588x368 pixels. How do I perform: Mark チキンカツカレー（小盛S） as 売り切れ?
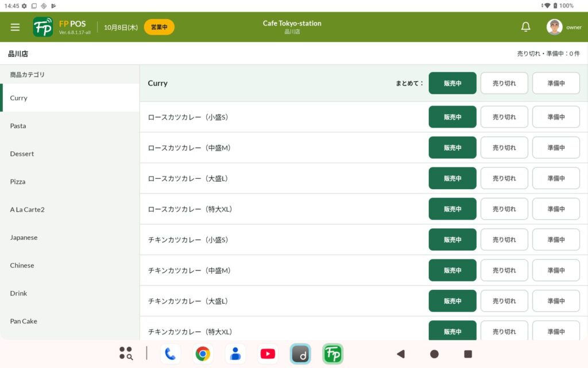pos(504,240)
